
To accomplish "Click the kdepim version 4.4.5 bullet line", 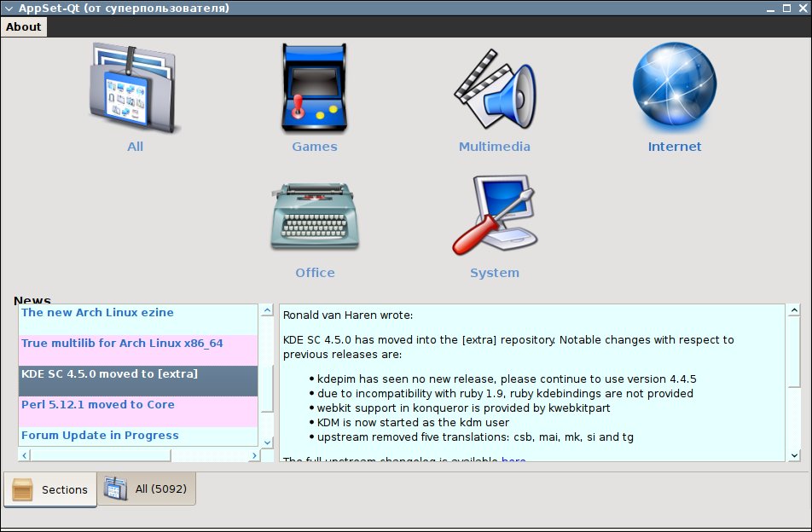I will (507, 379).
